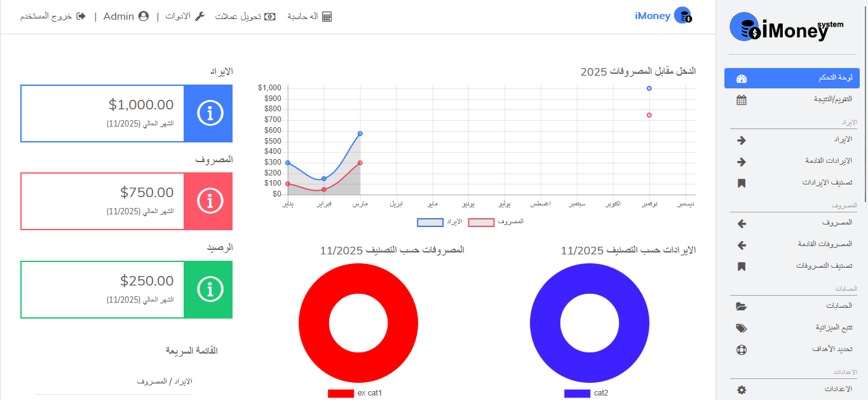Click the life-ring icon beside تحديد الأهداف
Viewport: 868px width, 400px height.
(x=741, y=350)
